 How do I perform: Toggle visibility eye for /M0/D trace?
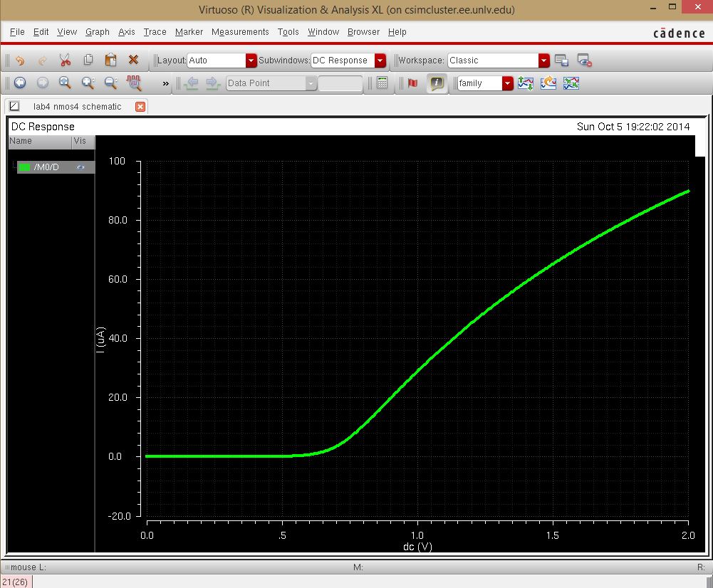click(x=81, y=167)
